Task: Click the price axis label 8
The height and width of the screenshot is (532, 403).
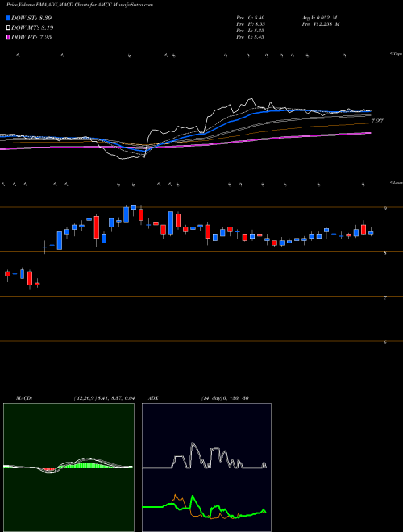Action: [x=385, y=253]
